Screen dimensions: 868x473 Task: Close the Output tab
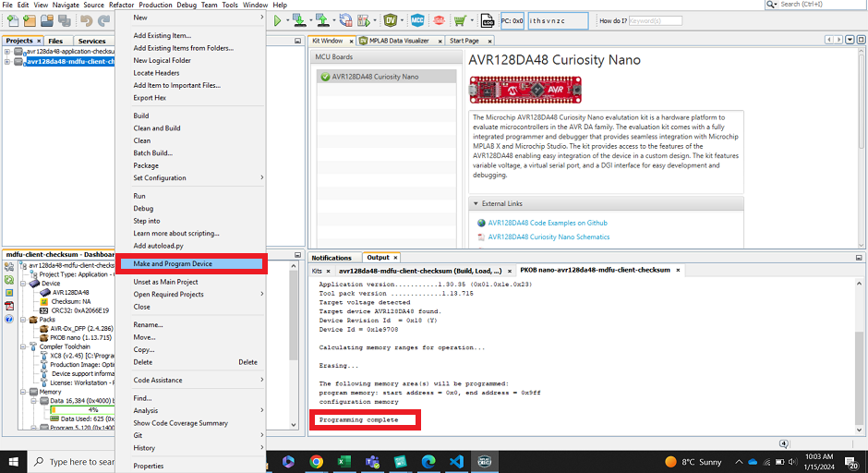[395, 258]
